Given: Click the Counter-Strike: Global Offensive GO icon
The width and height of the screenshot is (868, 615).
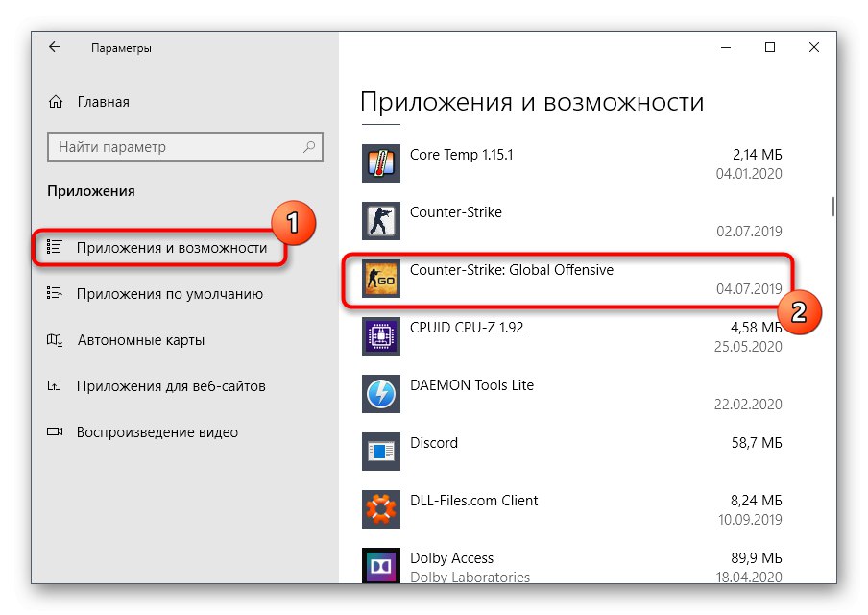Looking at the screenshot, I should tap(381, 279).
